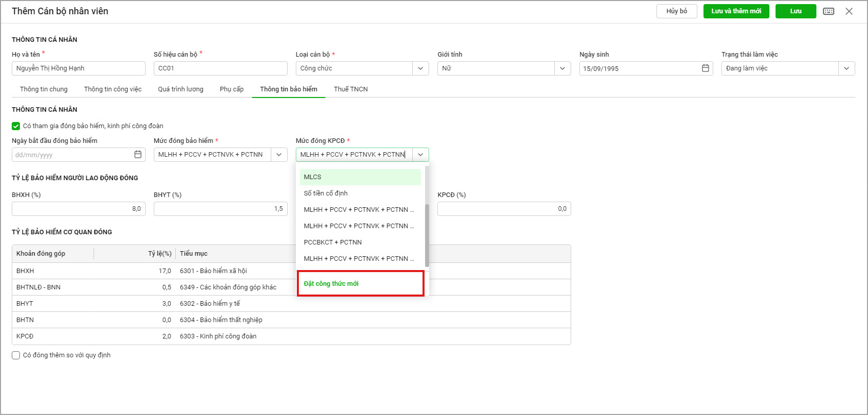Expand the Giới tính dropdown
868x415 pixels.
coord(562,68)
